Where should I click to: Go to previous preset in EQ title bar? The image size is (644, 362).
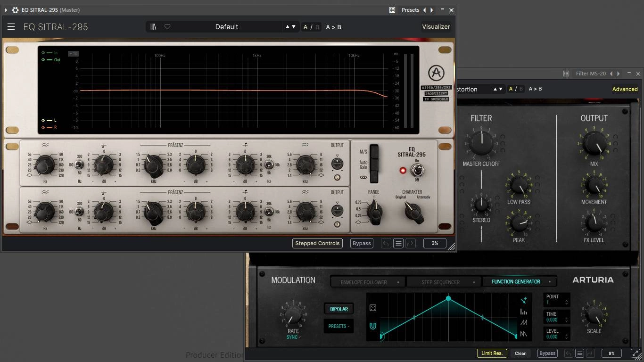[x=424, y=10]
